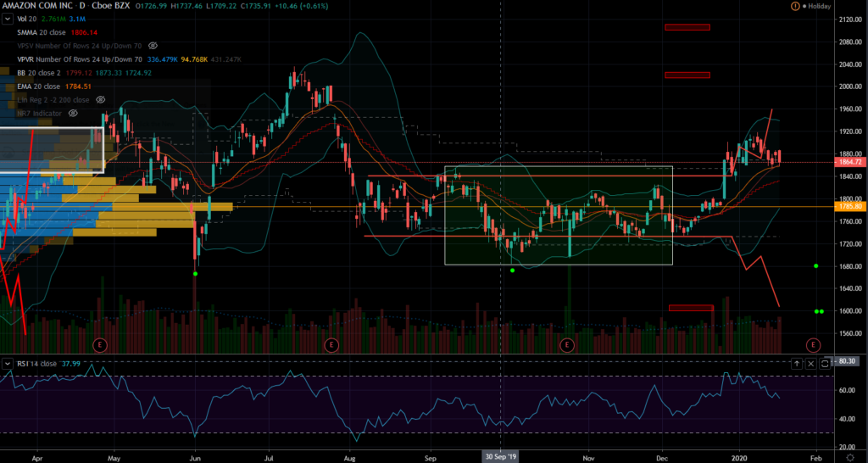The image size is (868, 463).
Task: Click the earnings marker near late October
Action: coord(567,345)
